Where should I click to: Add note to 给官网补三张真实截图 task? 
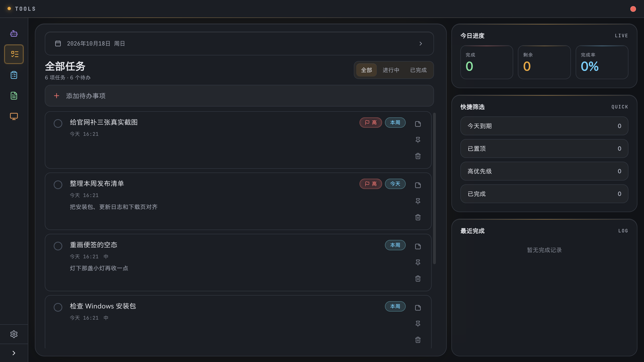click(418, 124)
